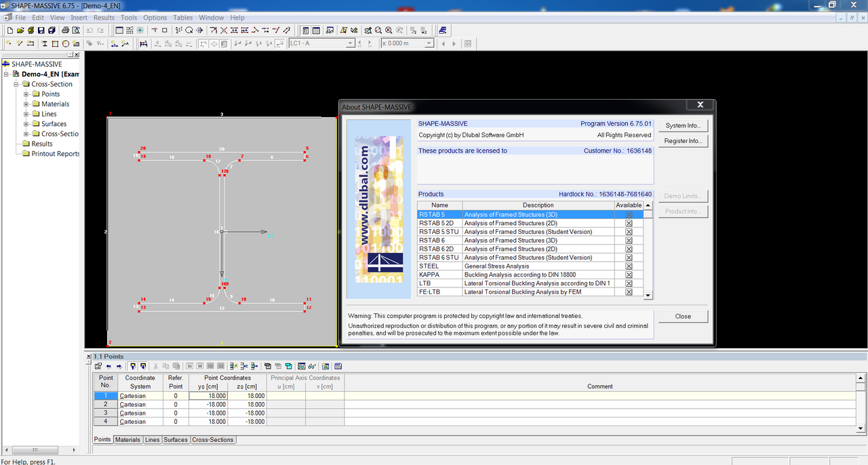This screenshot has width=868, height=465.
Task: Click the red-blue bars icon in second toolbar
Action: [x=144, y=43]
